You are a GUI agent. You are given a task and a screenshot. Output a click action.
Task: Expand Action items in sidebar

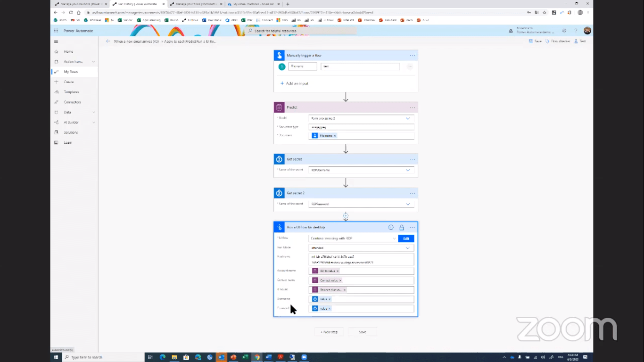[93, 62]
